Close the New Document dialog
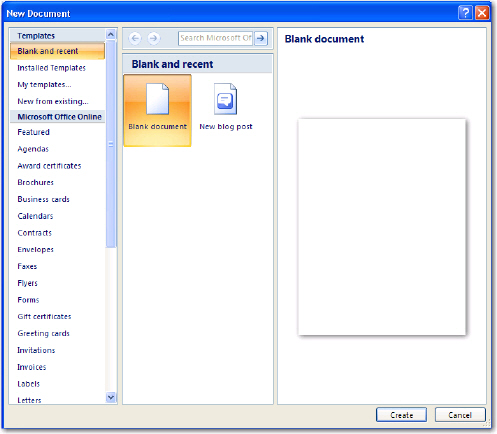This screenshot has width=497, height=434. 482,13
